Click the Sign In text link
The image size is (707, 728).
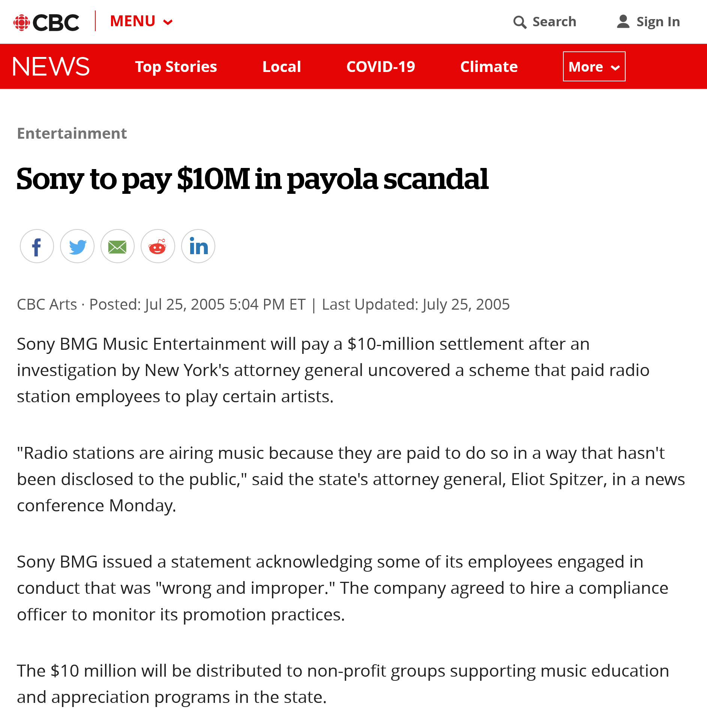point(658,22)
